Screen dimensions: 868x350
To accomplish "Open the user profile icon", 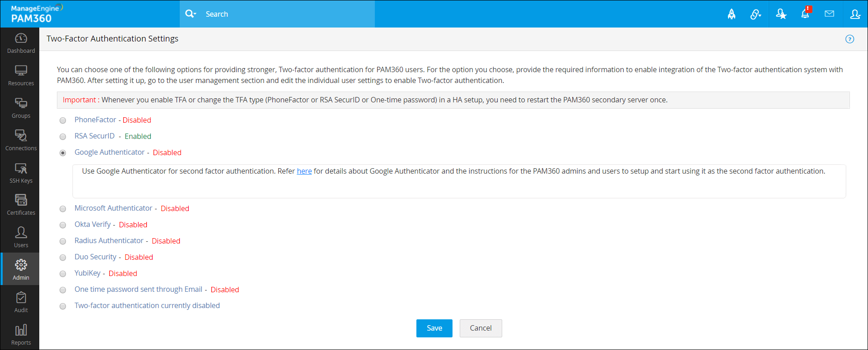I will pyautogui.click(x=855, y=14).
